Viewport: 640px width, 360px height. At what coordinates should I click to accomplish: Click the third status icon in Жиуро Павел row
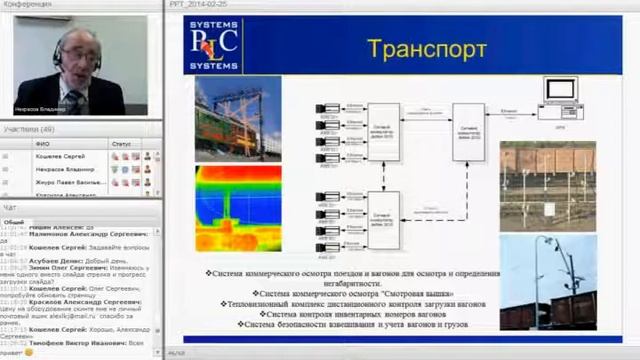(x=136, y=182)
